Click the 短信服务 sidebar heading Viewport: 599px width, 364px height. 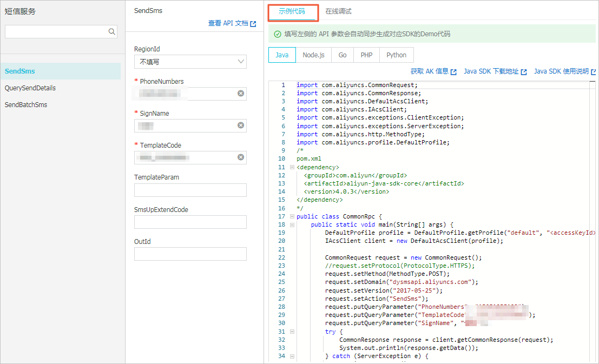tap(20, 11)
